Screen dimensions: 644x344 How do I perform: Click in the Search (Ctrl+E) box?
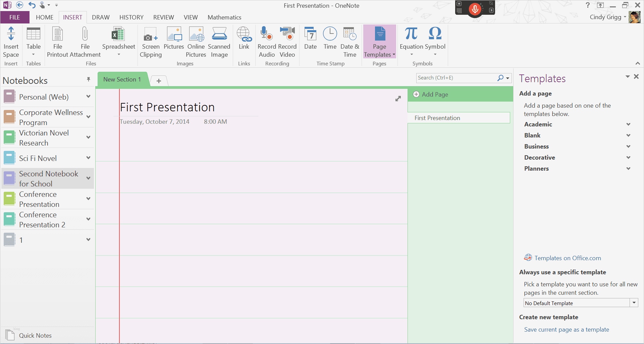coord(456,78)
